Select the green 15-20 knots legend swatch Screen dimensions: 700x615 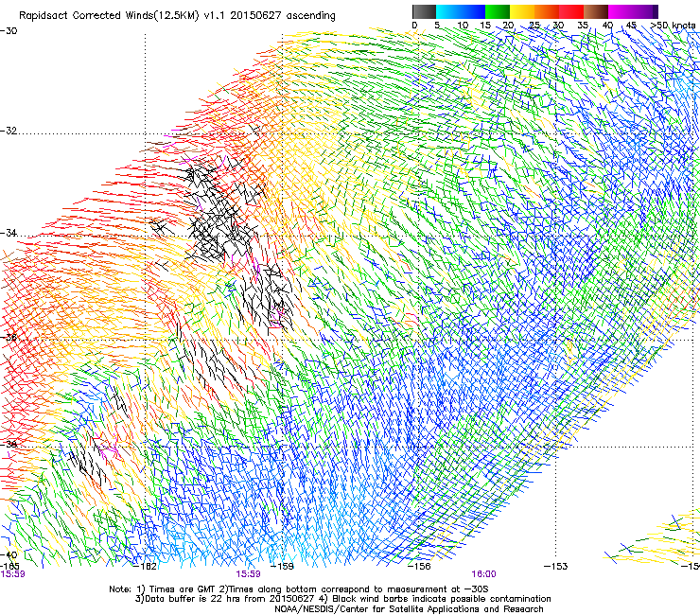(498, 11)
